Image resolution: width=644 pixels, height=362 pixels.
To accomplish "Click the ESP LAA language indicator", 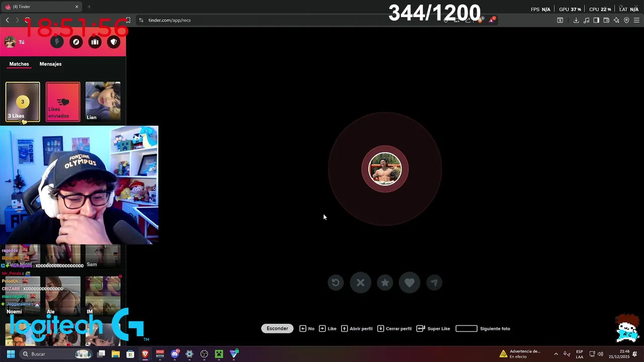I will pyautogui.click(x=580, y=354).
